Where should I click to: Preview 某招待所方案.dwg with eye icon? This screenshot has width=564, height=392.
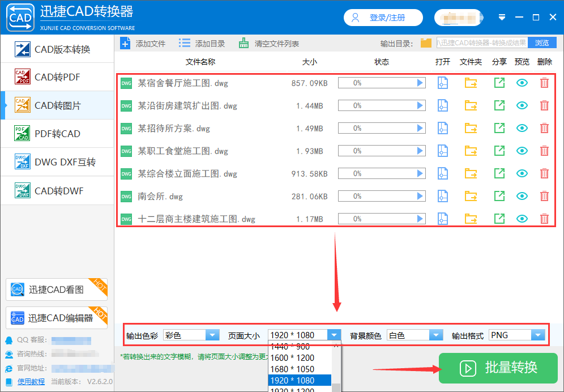[522, 128]
